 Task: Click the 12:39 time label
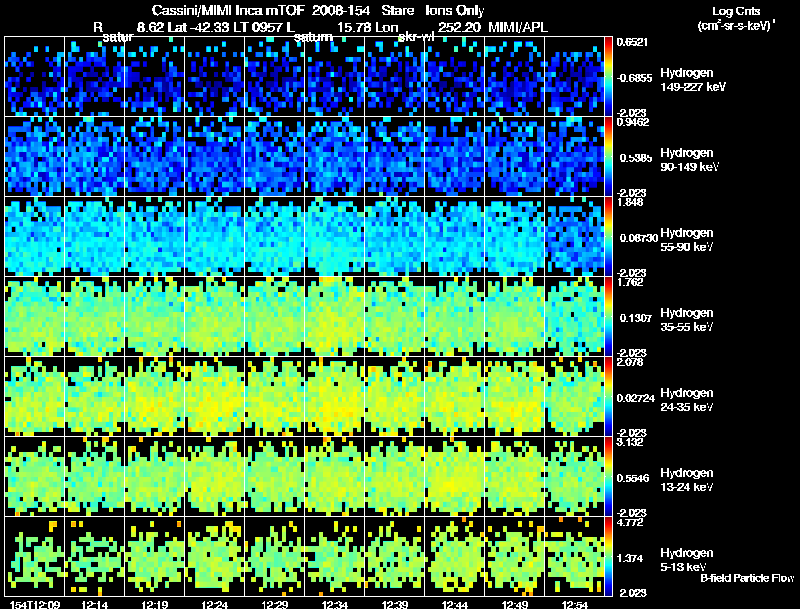pyautogui.click(x=395, y=605)
